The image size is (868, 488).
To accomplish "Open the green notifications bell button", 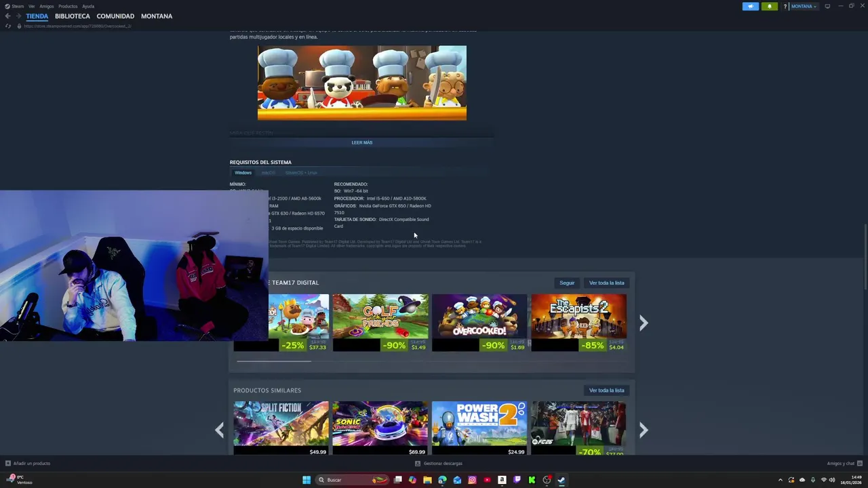I will click(x=769, y=6).
